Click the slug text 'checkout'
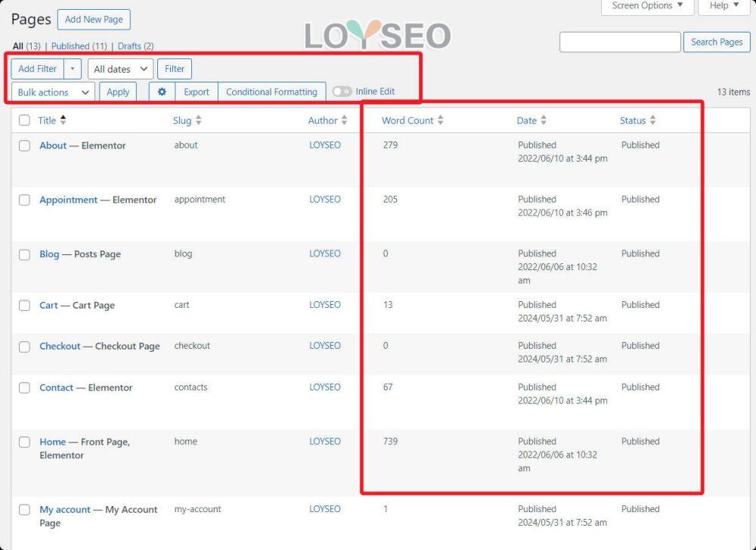 (192, 346)
